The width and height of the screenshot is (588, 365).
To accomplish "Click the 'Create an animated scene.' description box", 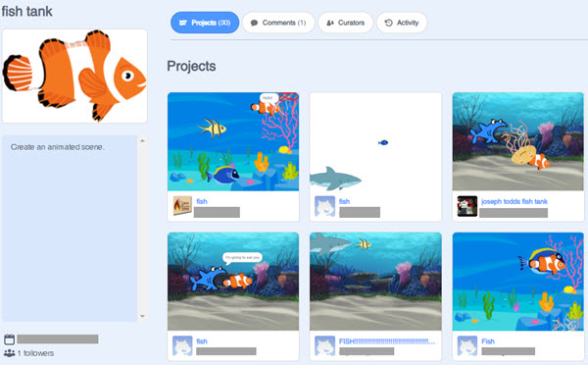I will point(70,228).
